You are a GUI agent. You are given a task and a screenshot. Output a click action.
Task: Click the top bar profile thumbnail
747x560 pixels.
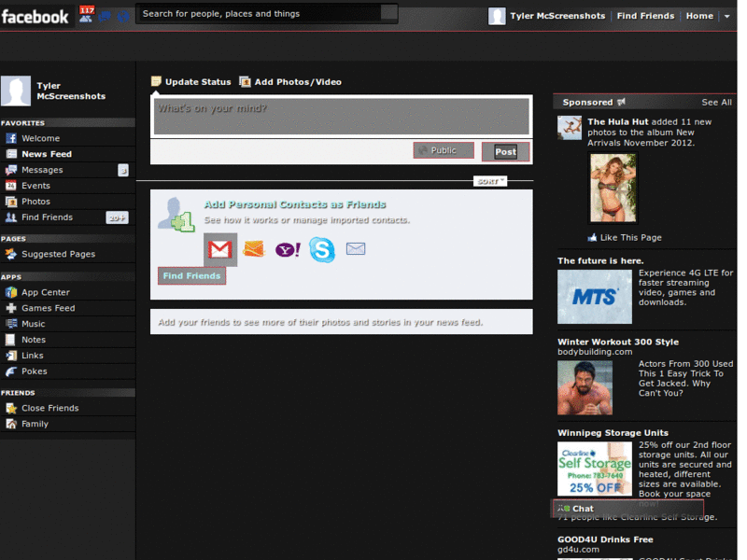(x=497, y=16)
